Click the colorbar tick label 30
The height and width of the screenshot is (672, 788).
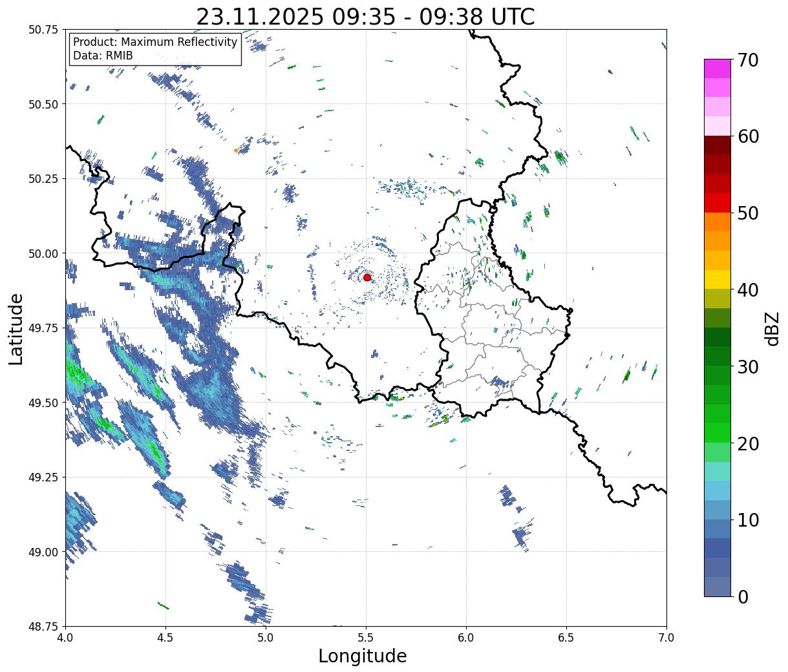[x=748, y=366]
